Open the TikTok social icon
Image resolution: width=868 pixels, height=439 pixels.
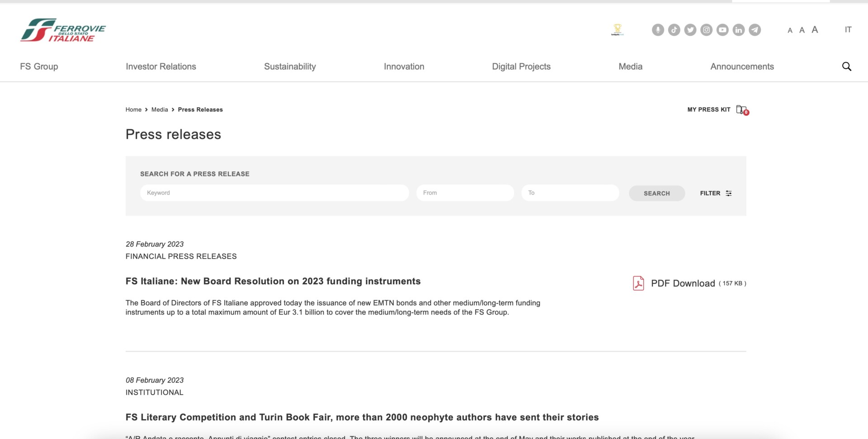674,30
